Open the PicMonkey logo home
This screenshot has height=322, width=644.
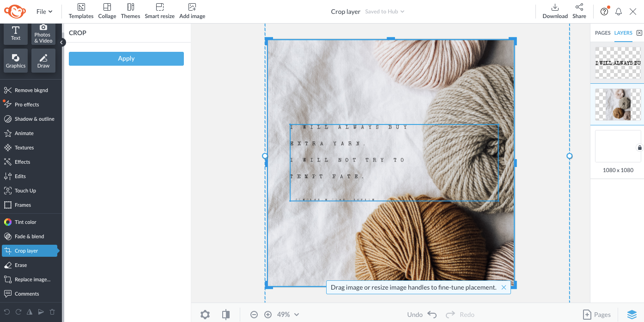click(16, 12)
